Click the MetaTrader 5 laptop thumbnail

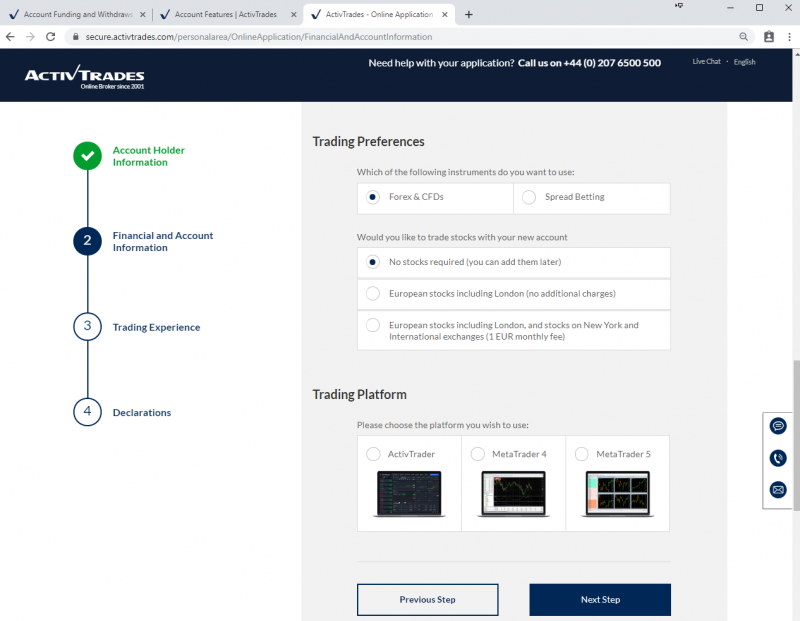click(x=618, y=494)
